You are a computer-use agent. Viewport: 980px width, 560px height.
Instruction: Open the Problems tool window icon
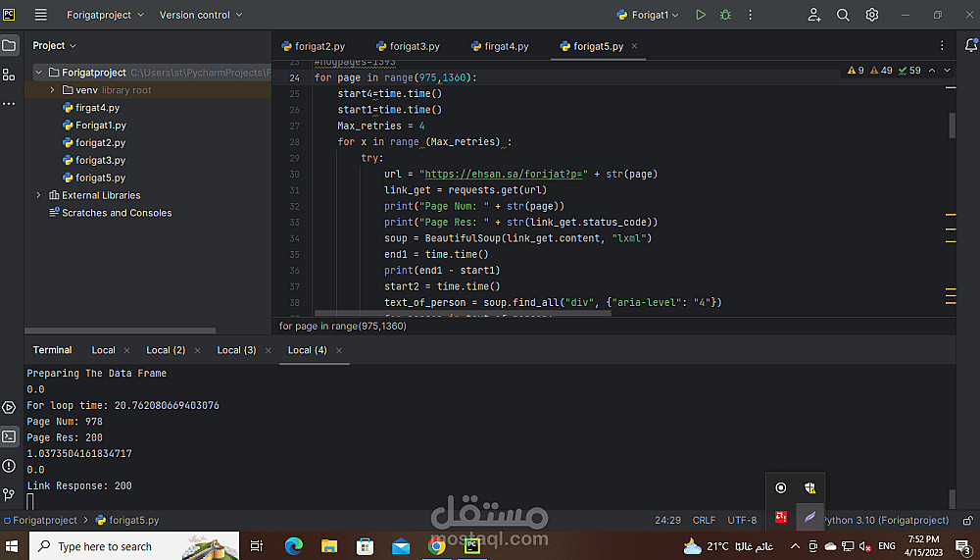click(x=9, y=466)
